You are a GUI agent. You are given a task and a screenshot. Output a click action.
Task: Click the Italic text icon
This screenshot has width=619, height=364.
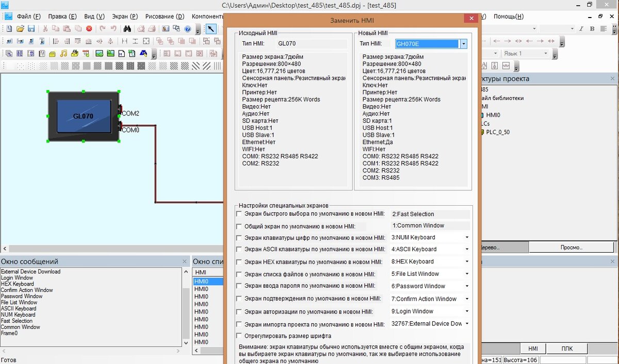[581, 29]
